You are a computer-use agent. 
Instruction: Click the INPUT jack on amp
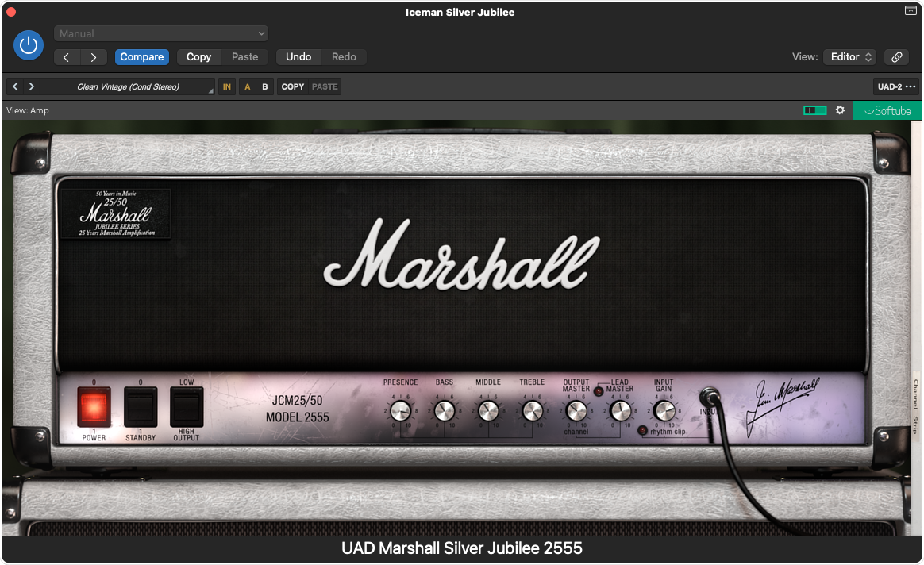[x=710, y=397]
